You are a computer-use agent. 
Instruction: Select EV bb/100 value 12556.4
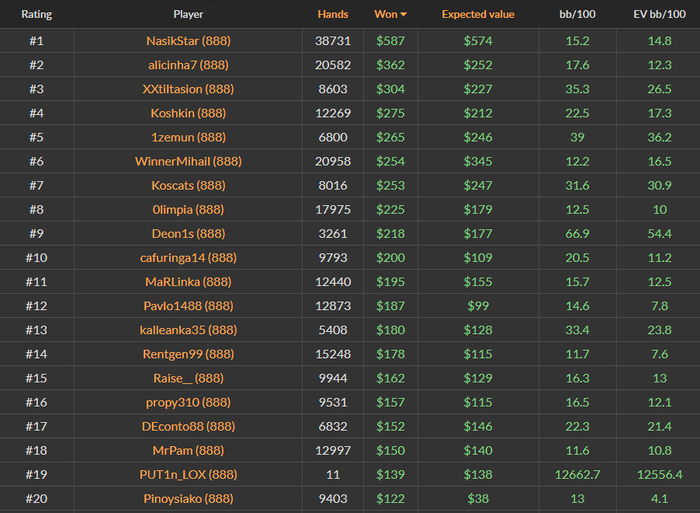tap(659, 475)
